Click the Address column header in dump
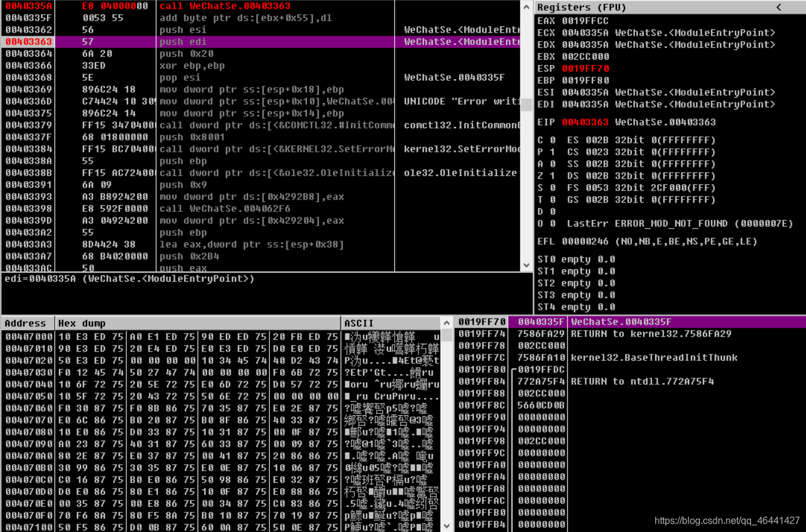 [x=28, y=323]
